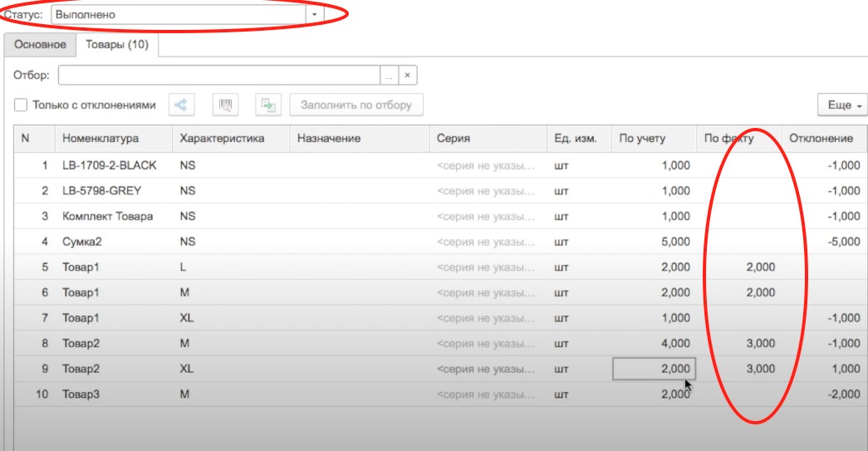The height and width of the screenshot is (451, 868).
Task: Click the Отбор filter input field
Action: tap(218, 76)
